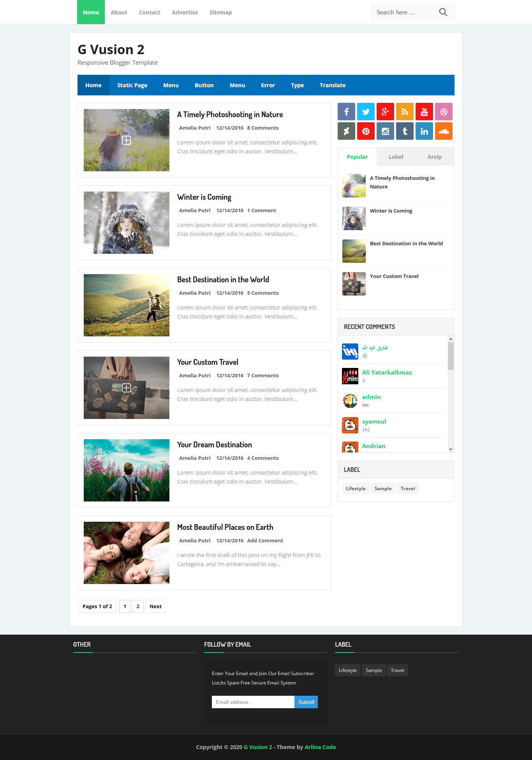
Task: Submit the email subscription form
Action: 306,702
